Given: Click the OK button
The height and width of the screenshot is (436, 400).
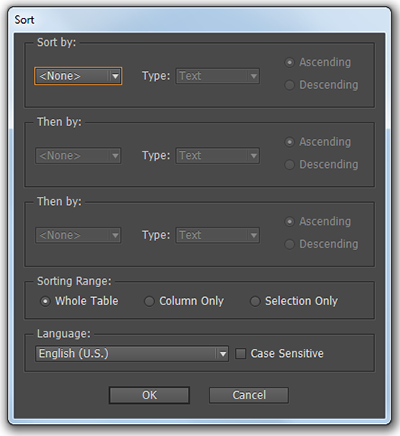Looking at the screenshot, I should (x=149, y=395).
